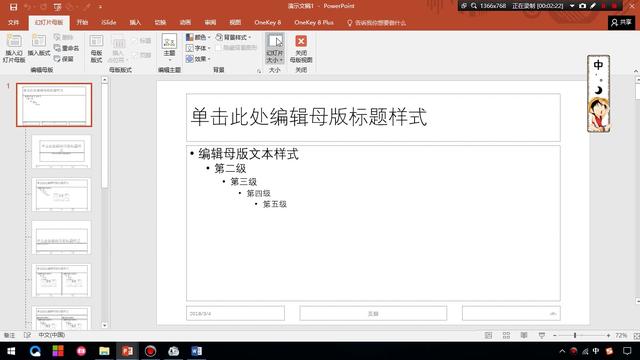
Task: Switch to the Transitions (切换) tab
Action: click(x=160, y=22)
